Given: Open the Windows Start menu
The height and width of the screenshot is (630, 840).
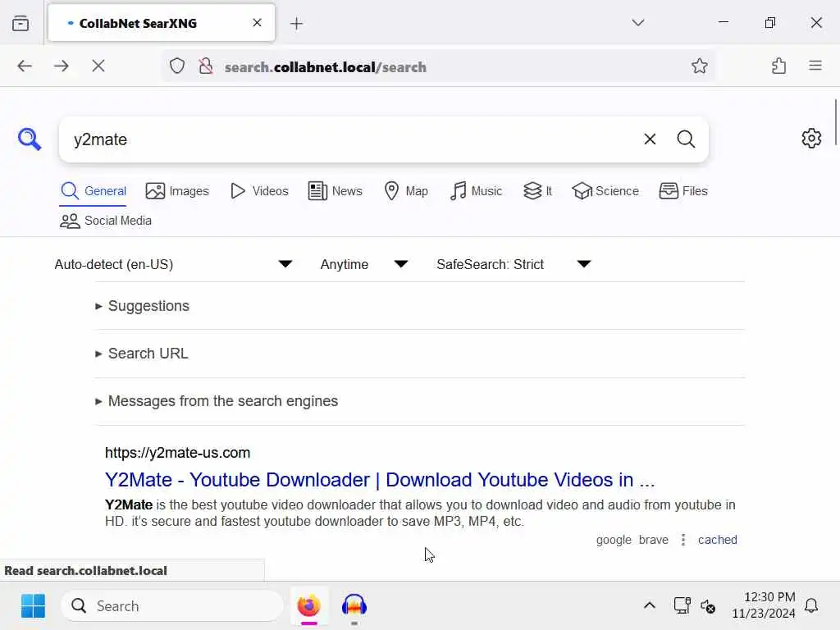Looking at the screenshot, I should (33, 606).
